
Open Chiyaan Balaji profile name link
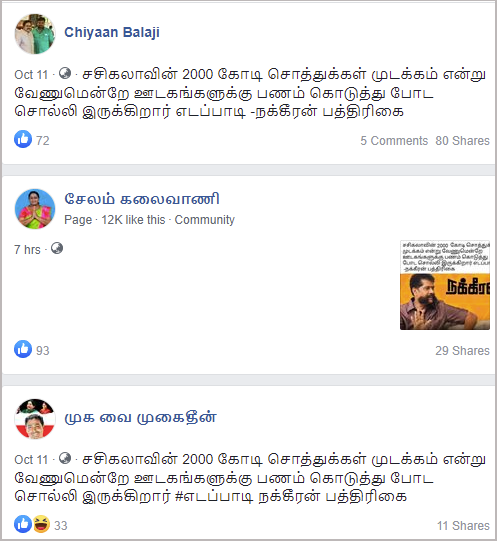point(112,32)
